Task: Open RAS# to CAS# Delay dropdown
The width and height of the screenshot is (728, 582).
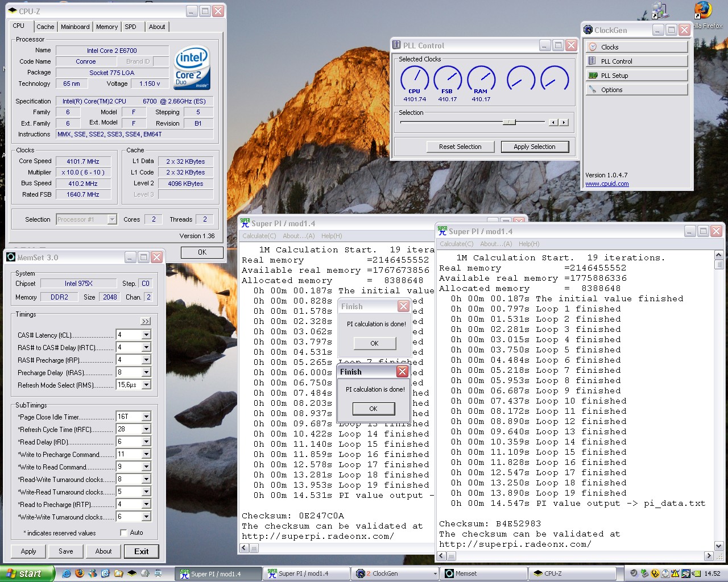Action: click(x=146, y=347)
